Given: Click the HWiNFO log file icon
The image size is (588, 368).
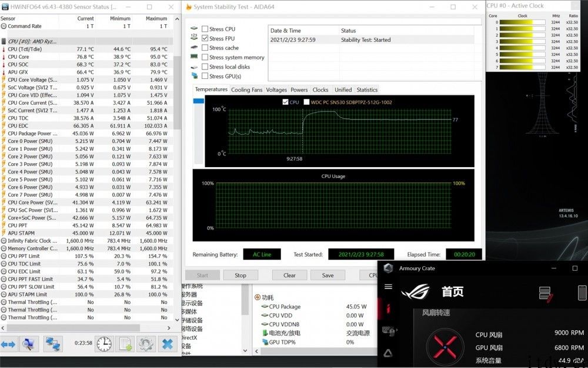Looking at the screenshot, I should coord(125,344).
